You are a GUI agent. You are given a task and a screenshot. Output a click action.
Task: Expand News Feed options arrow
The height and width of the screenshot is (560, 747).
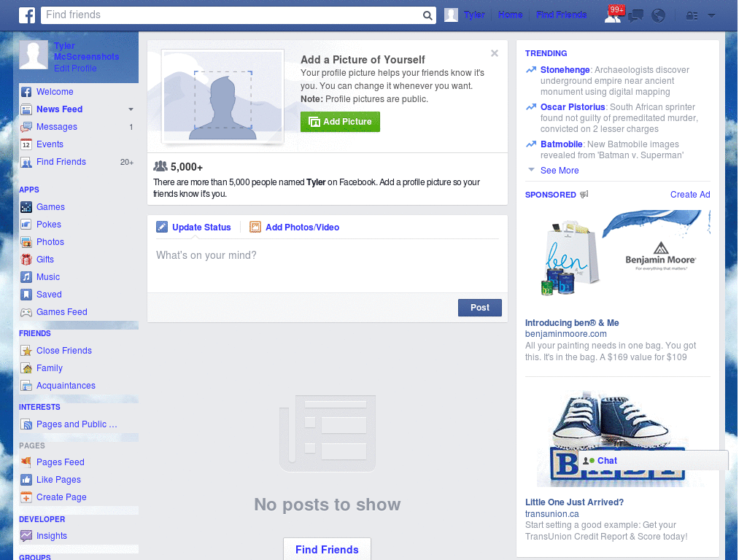click(x=131, y=109)
